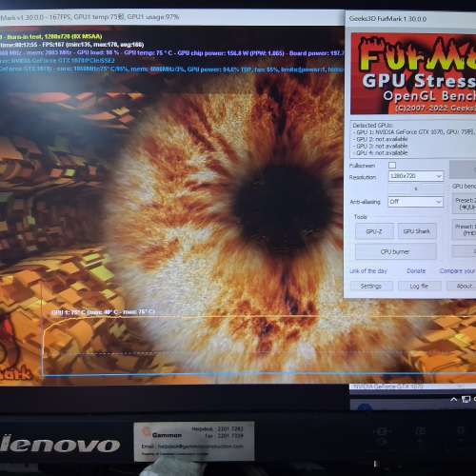Click the GPU 1 temperature graph label
The height and width of the screenshot is (476, 476).
pos(104,312)
